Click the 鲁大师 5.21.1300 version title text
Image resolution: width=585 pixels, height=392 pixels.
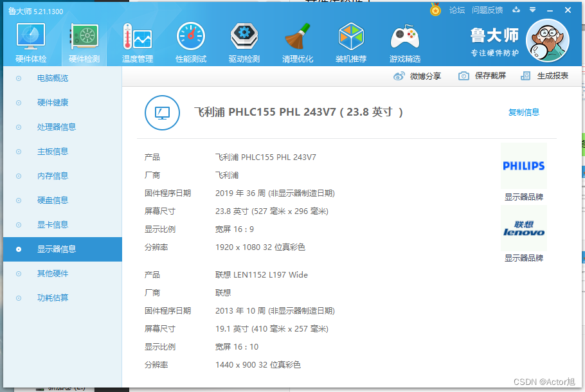pos(36,12)
